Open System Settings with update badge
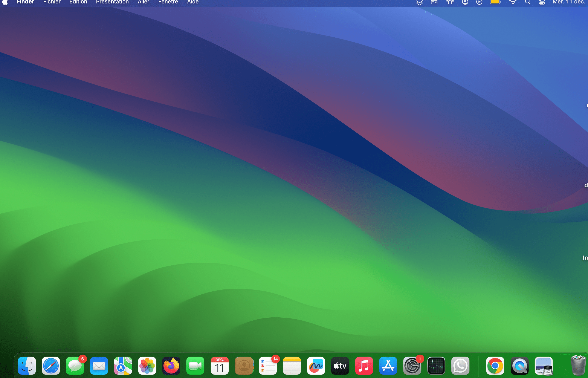This screenshot has height=378, width=588. point(412,366)
